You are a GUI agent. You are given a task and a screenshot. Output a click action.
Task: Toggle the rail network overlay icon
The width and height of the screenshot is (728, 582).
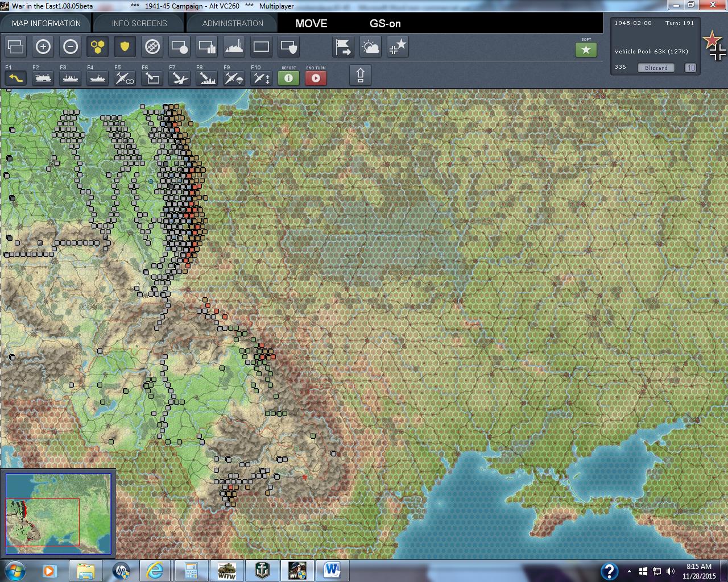(152, 47)
